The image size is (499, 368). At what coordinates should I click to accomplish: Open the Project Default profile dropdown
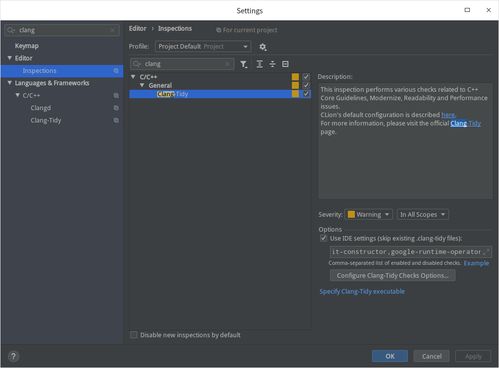point(203,46)
